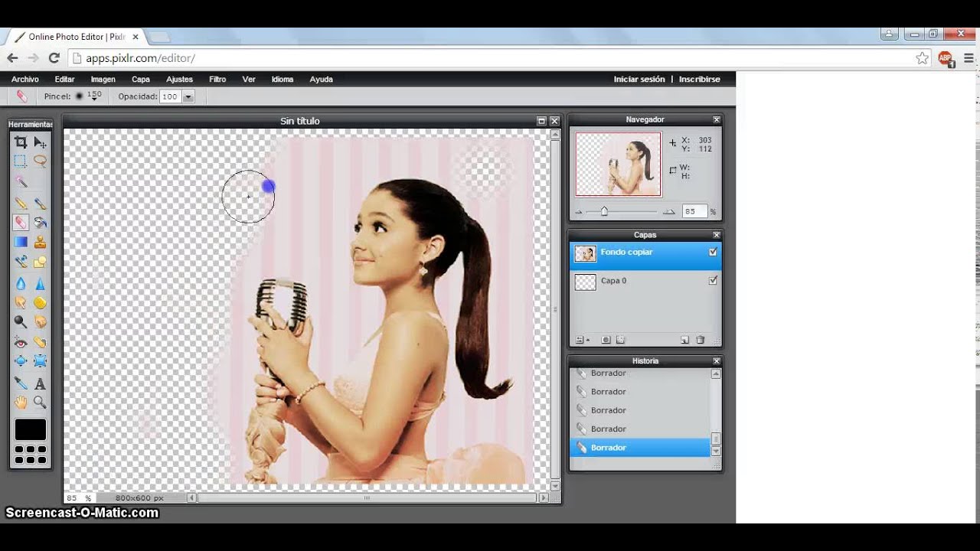Click the Opacidad value field
Image resolution: width=980 pixels, height=551 pixels.
(170, 96)
